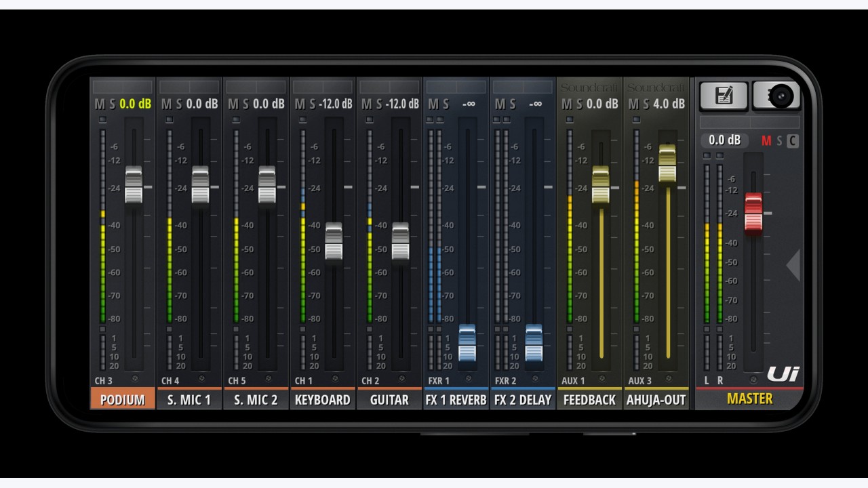Mute the PODIUM channel
This screenshot has width=868, height=488.
pyautogui.click(x=100, y=104)
